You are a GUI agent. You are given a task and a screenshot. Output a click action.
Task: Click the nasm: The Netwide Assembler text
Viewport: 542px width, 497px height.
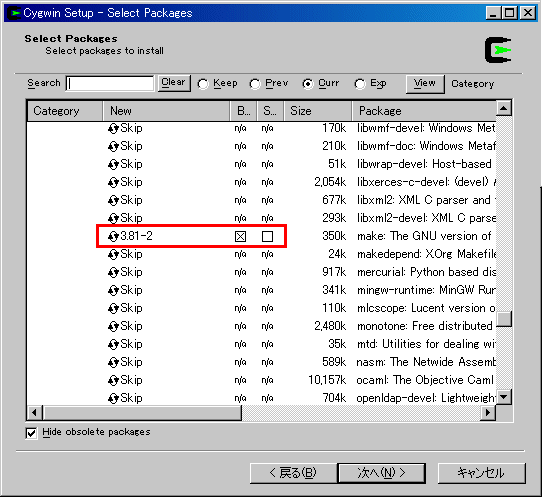click(x=426, y=362)
